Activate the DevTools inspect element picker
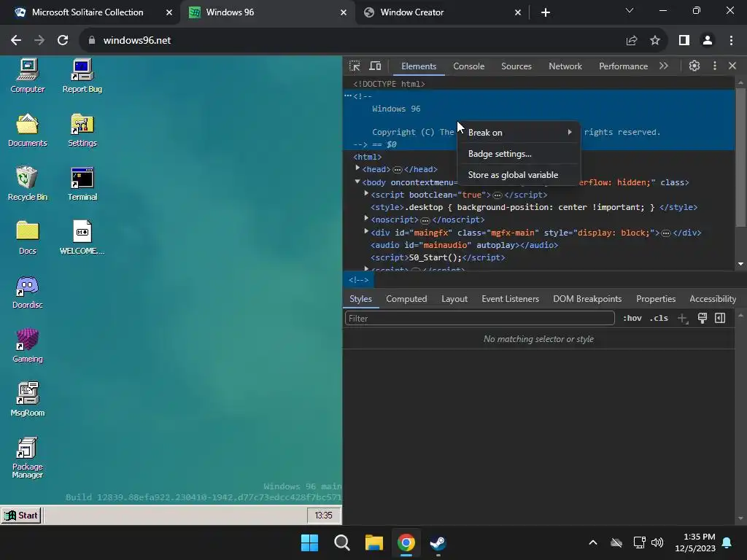 click(355, 66)
